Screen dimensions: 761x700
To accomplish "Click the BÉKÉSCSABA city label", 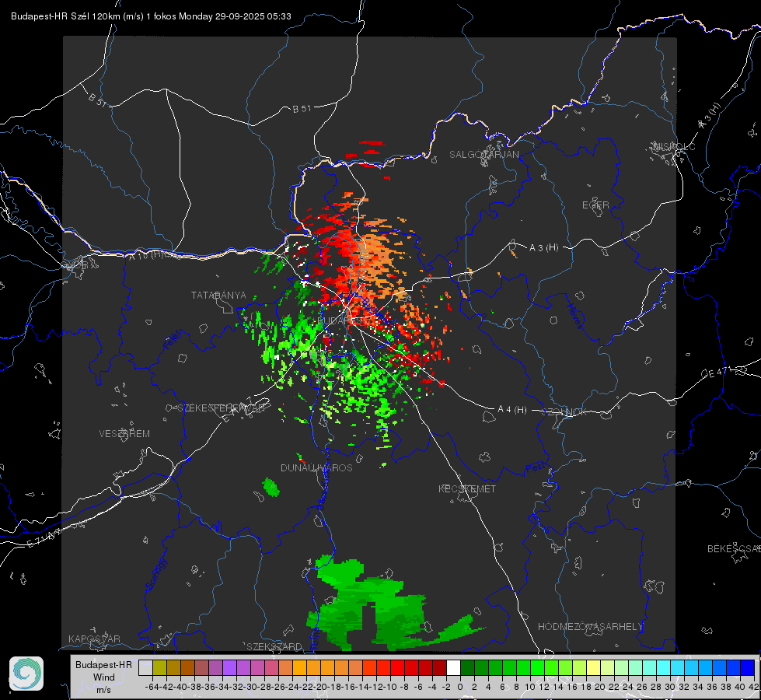I will [734, 549].
